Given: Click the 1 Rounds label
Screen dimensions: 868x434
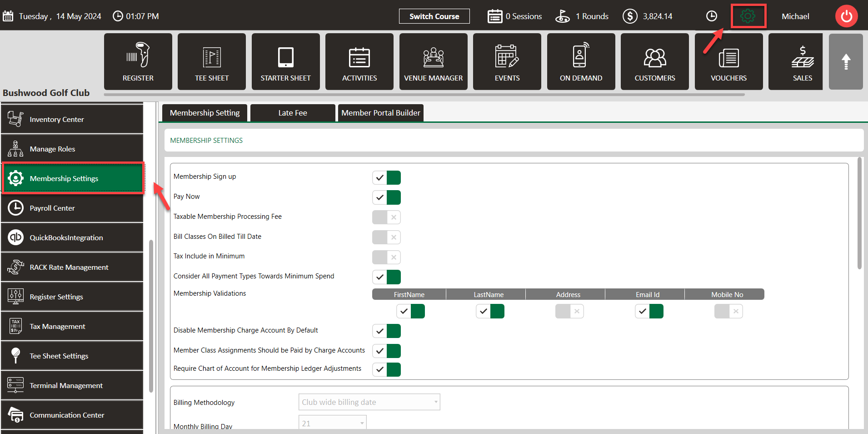Looking at the screenshot, I should click(592, 16).
